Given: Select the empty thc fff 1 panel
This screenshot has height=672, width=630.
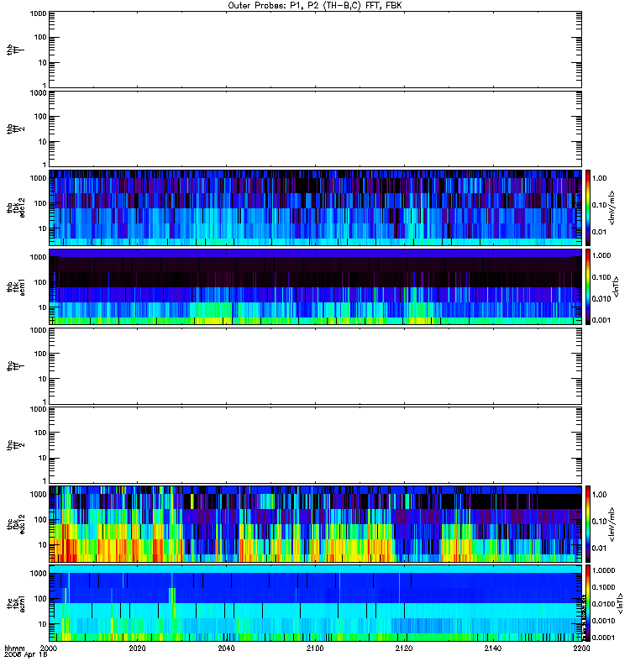Looking at the screenshot, I should (316, 366).
